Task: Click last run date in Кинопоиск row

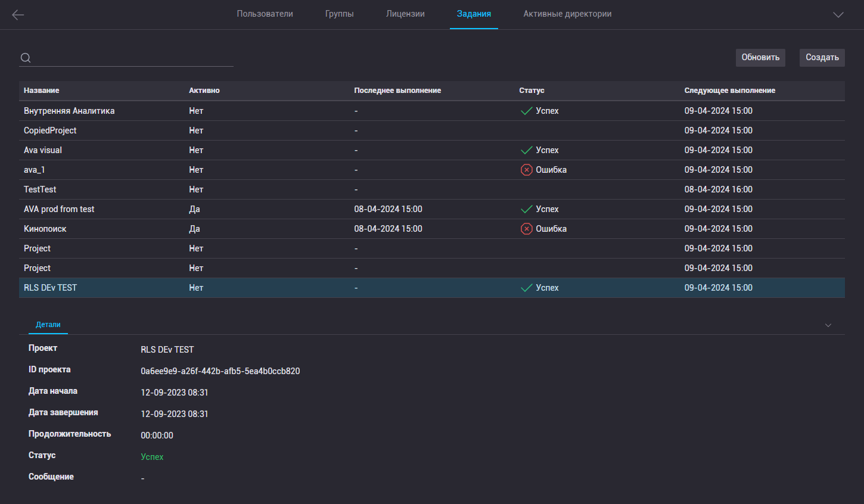Action: coord(388,229)
